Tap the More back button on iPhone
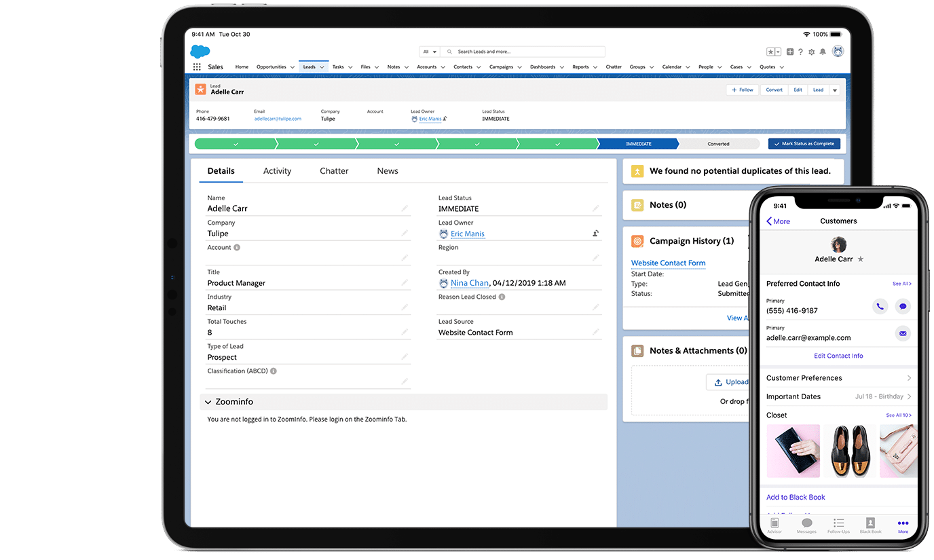This screenshot has height=560, width=934. (778, 221)
